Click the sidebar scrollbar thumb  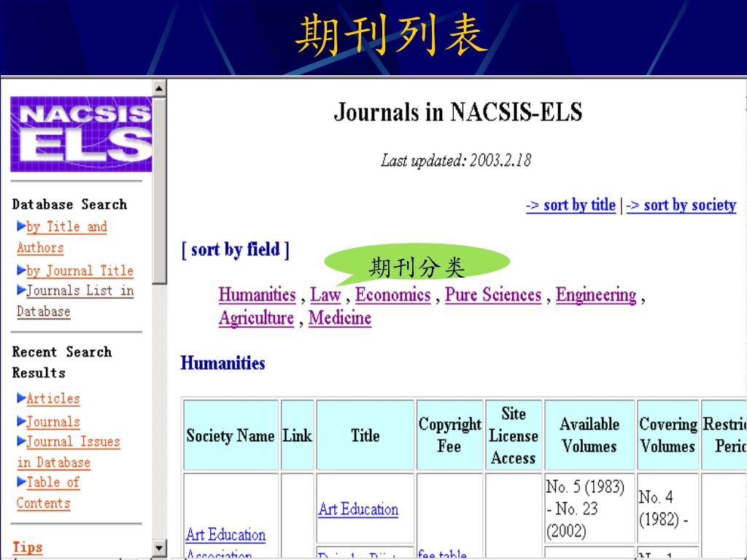point(159,191)
